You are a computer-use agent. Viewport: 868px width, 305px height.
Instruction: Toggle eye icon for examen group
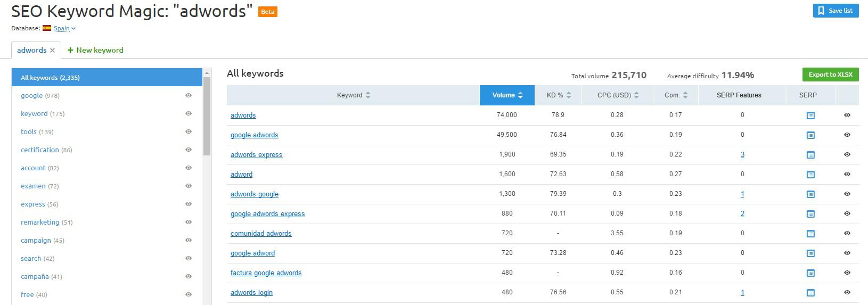pyautogui.click(x=189, y=186)
